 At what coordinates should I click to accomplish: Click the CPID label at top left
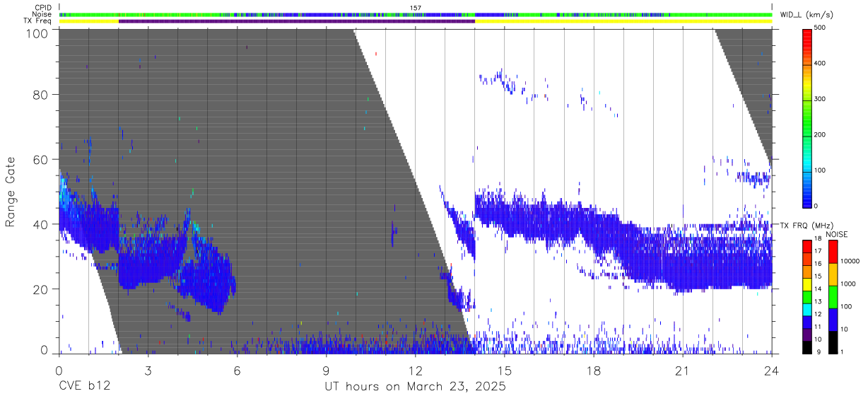(44, 8)
